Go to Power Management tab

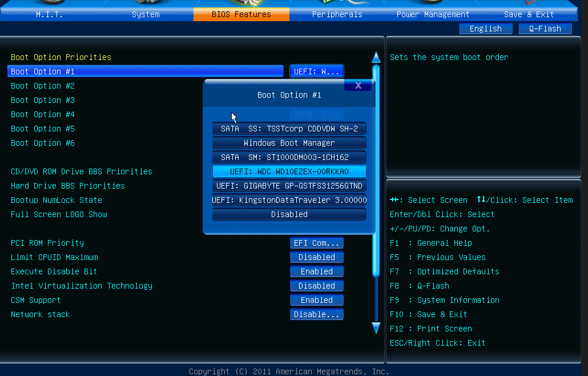click(x=433, y=14)
